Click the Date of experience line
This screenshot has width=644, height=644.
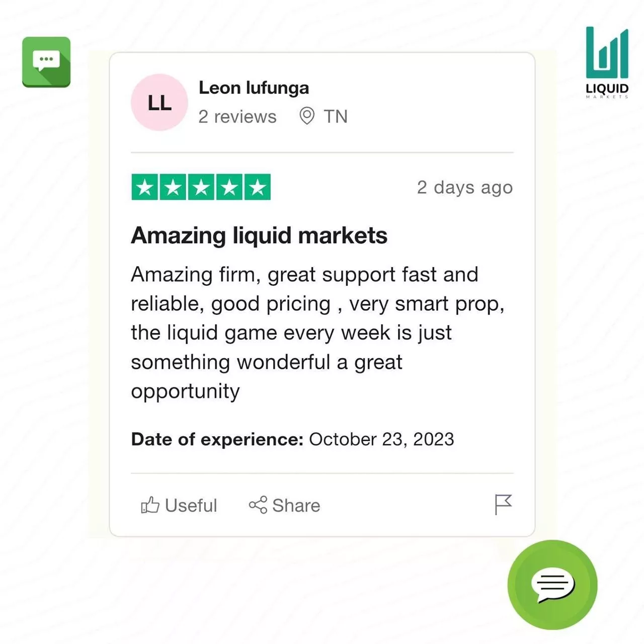point(292,439)
